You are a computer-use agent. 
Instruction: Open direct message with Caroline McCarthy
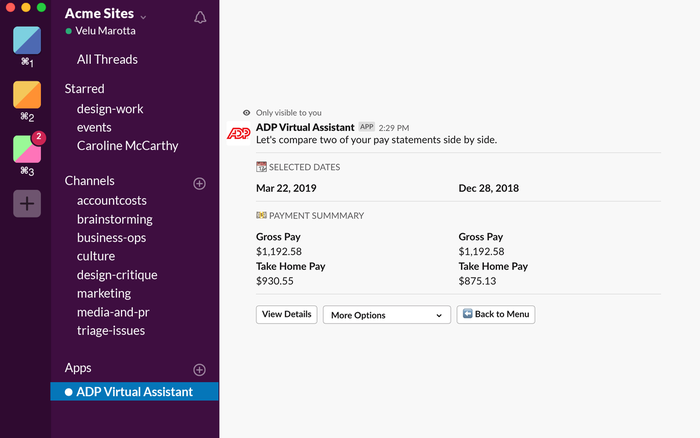[127, 146]
